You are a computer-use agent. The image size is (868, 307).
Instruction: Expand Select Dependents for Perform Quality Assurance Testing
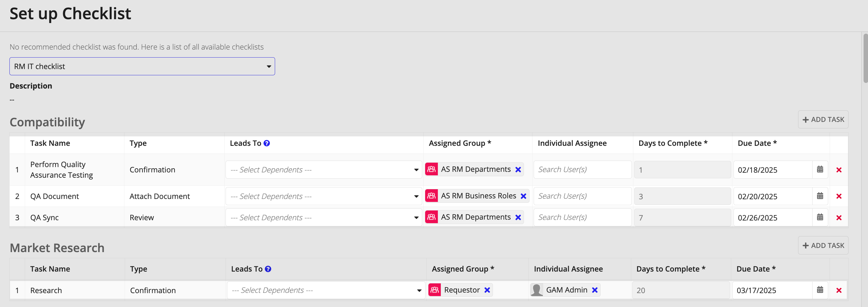pos(324,170)
